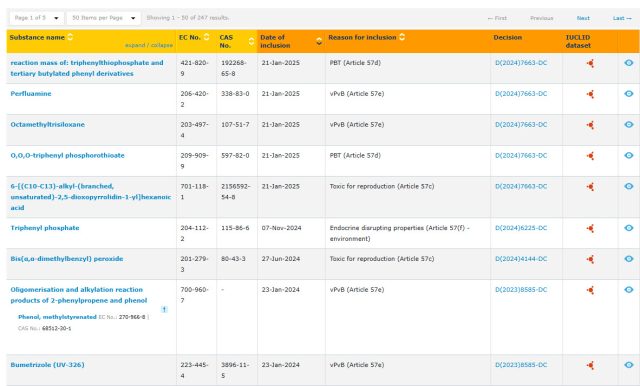Select date cell 27-Jun-2024

(280, 259)
